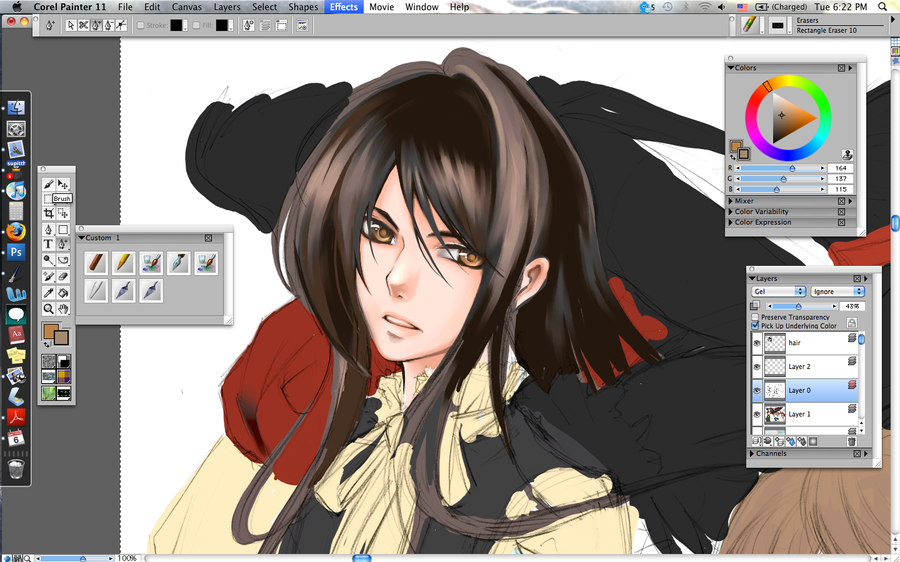Click the R slider in Colors panel
900x562 pixels.
click(781, 168)
